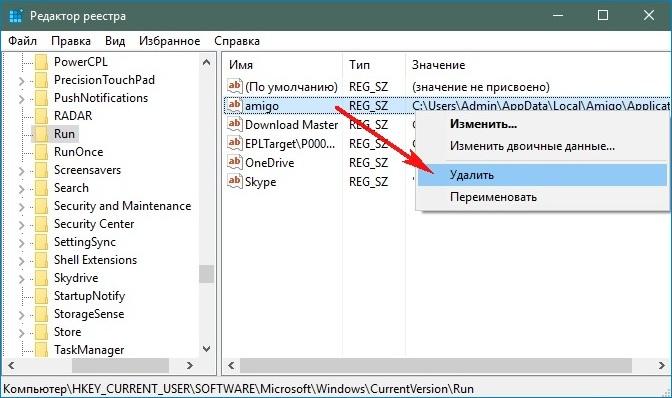The width and height of the screenshot is (672, 398).
Task: Click the string icon beside Skype
Action: point(234,181)
